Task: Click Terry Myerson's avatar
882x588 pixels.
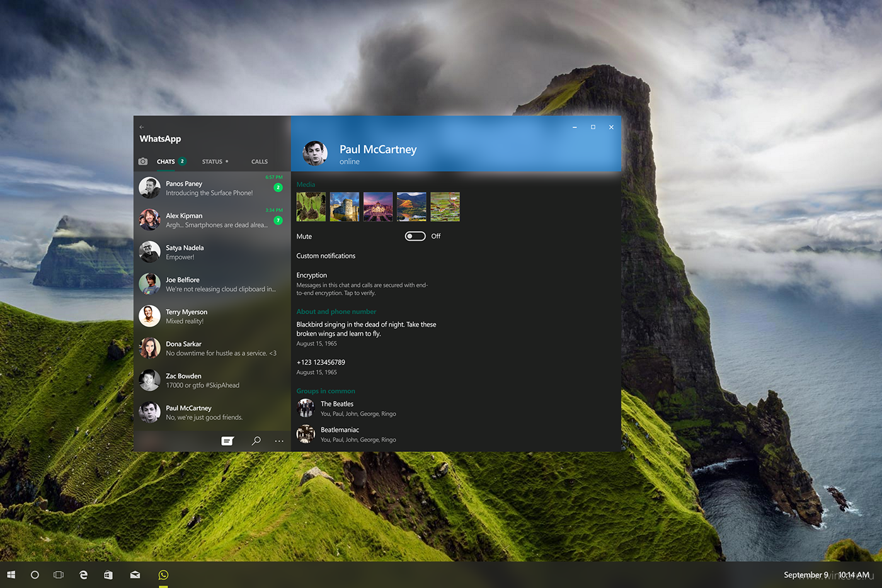Action: (x=149, y=316)
